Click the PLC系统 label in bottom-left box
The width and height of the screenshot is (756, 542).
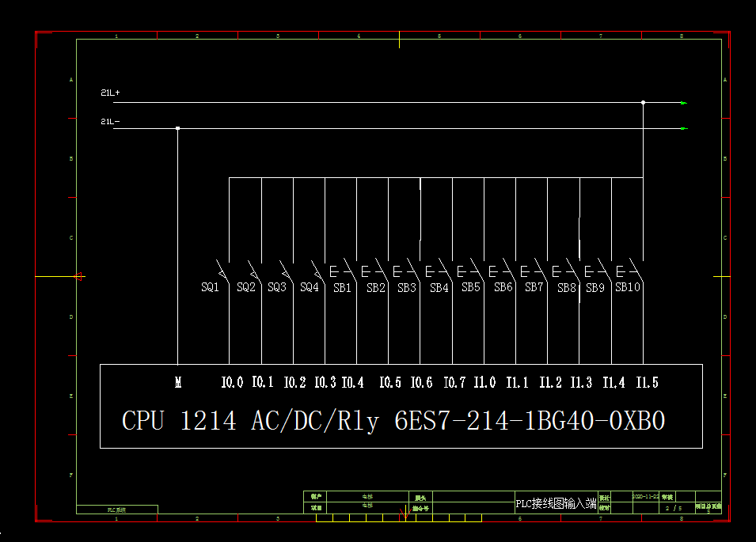click(x=116, y=510)
